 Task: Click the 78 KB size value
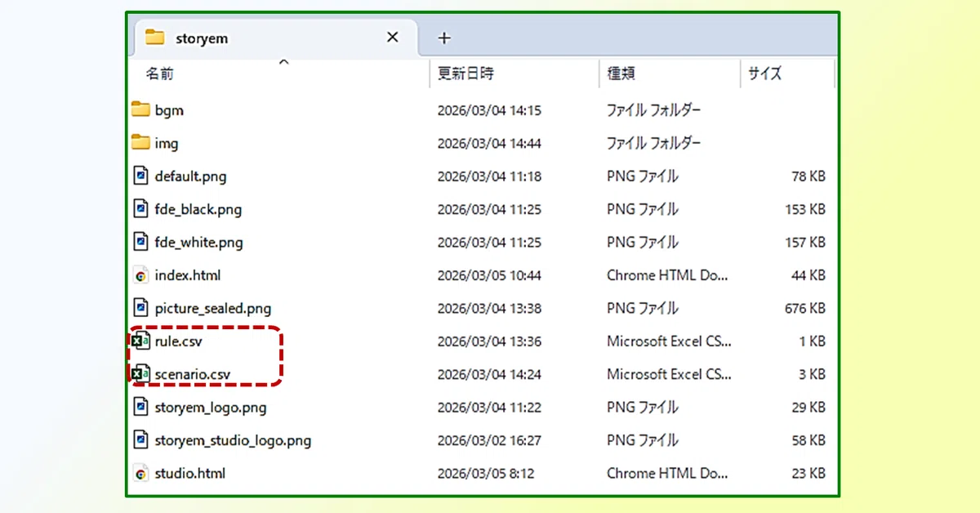tap(808, 176)
